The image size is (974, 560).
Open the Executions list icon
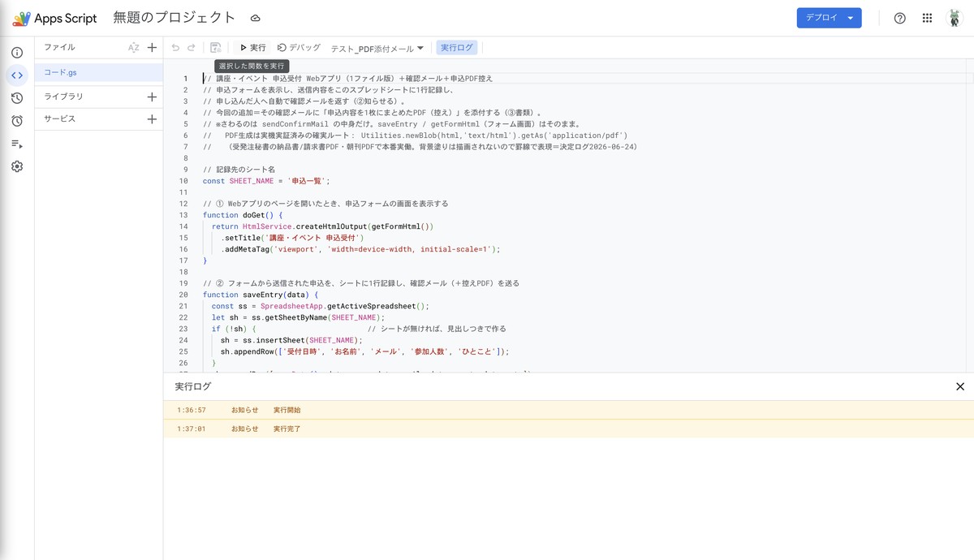click(x=17, y=144)
